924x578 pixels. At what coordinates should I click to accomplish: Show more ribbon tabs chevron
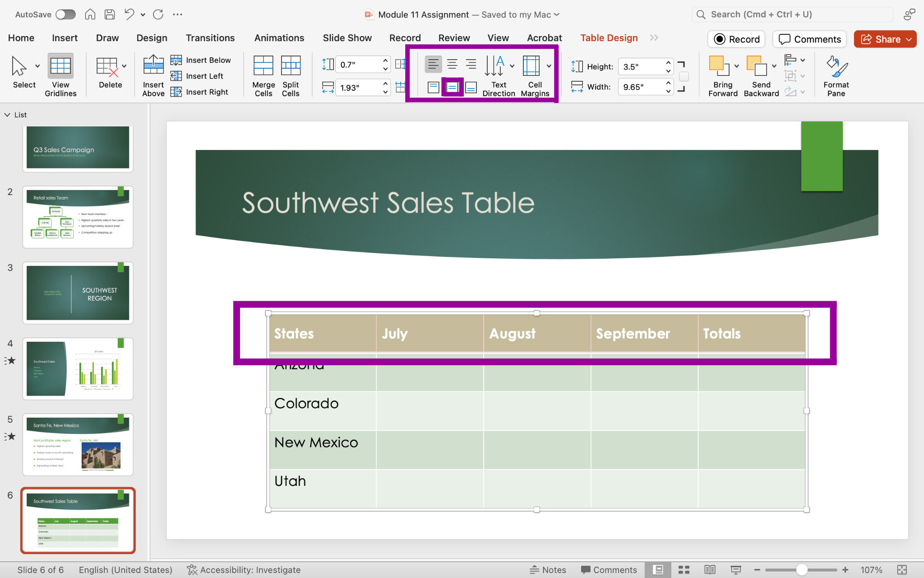(654, 38)
